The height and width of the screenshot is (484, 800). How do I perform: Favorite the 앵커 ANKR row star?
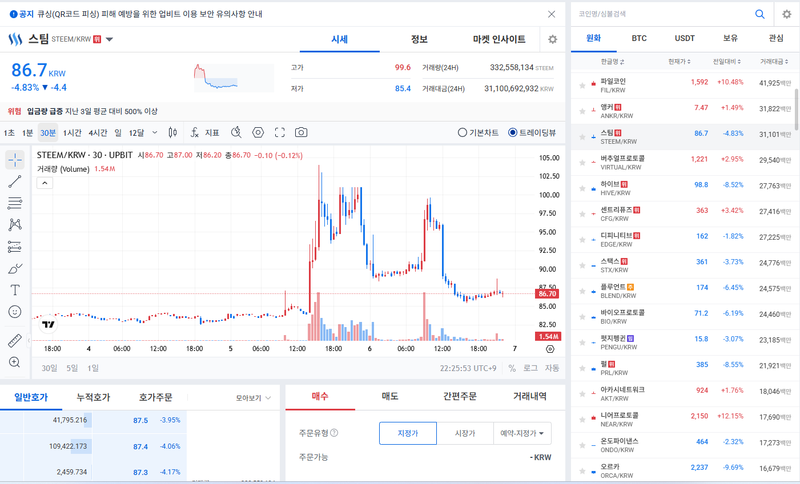582,111
